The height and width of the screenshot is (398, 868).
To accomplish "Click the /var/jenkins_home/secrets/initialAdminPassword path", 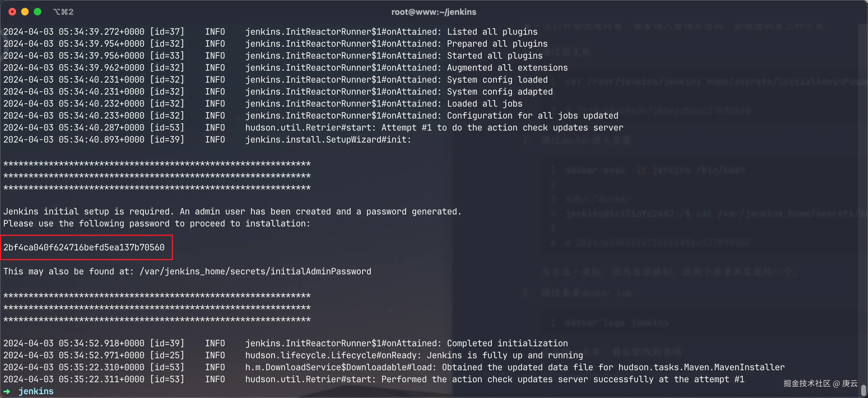I will 255,272.
